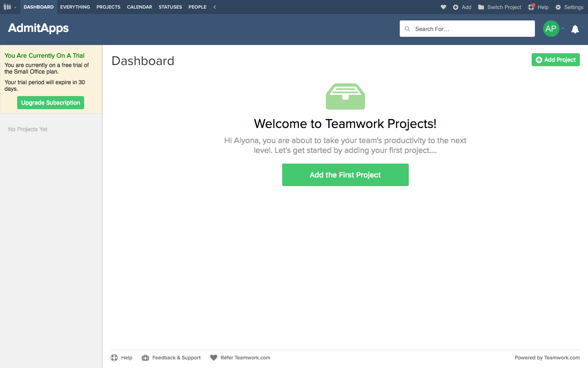Click the Teamwork people logo icon

(x=7, y=7)
